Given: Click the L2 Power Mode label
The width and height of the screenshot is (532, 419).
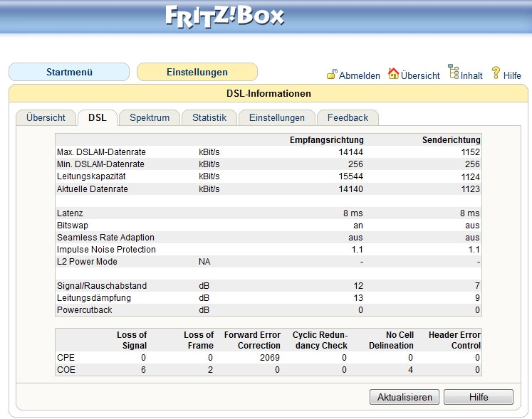Looking at the screenshot, I should [87, 262].
